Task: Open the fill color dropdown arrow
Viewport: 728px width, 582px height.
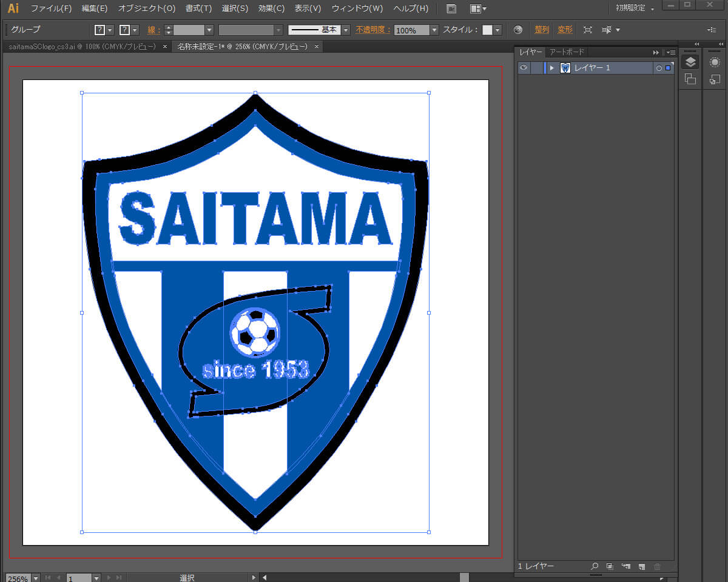Action: [x=110, y=30]
